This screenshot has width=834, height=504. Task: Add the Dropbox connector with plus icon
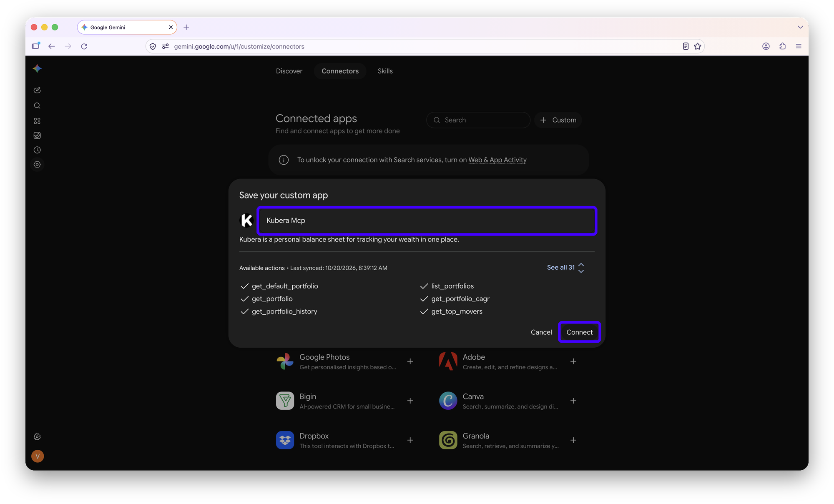pos(410,440)
